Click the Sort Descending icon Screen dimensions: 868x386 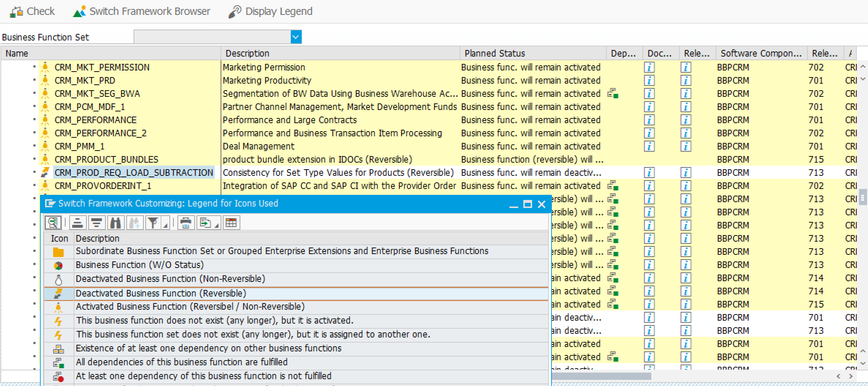click(97, 223)
